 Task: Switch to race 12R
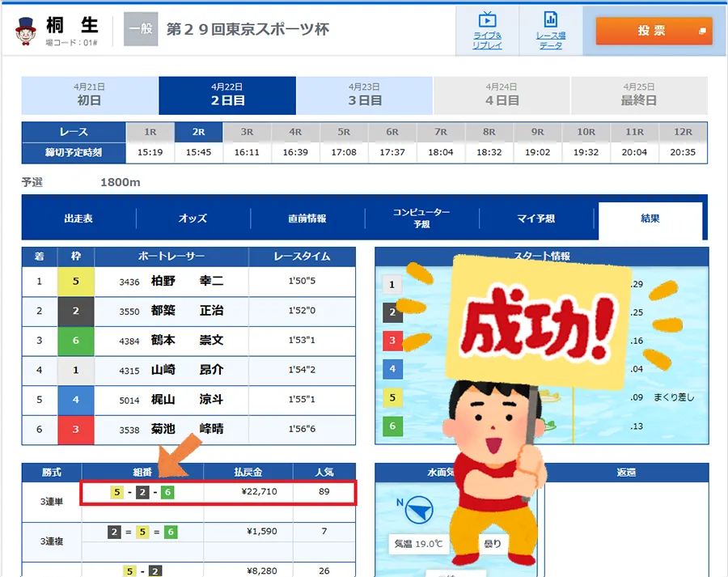pyautogui.click(x=683, y=132)
